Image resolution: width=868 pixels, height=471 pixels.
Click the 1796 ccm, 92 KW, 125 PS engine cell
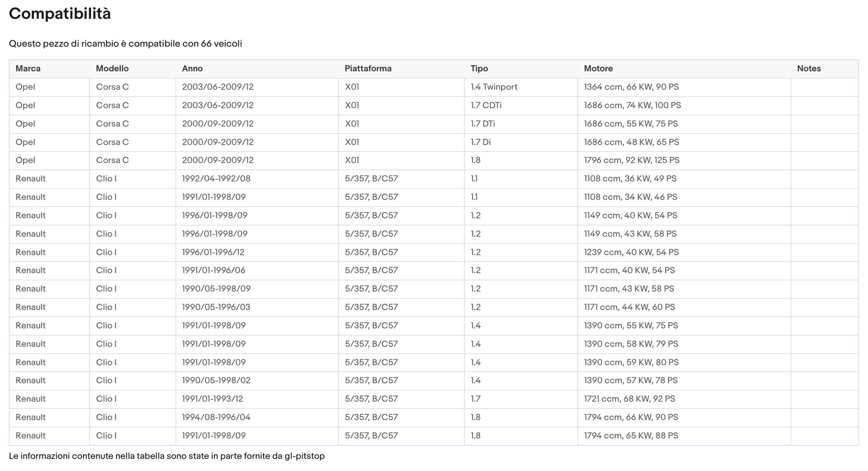point(684,160)
